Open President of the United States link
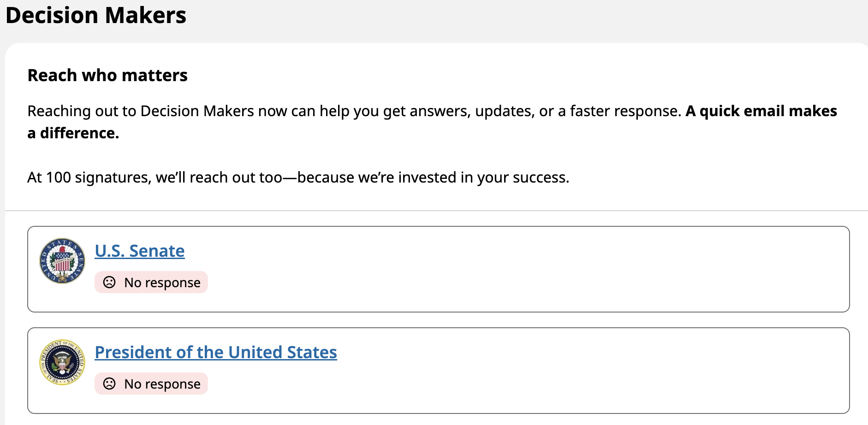Screen dimensions: 868x425 216,352
